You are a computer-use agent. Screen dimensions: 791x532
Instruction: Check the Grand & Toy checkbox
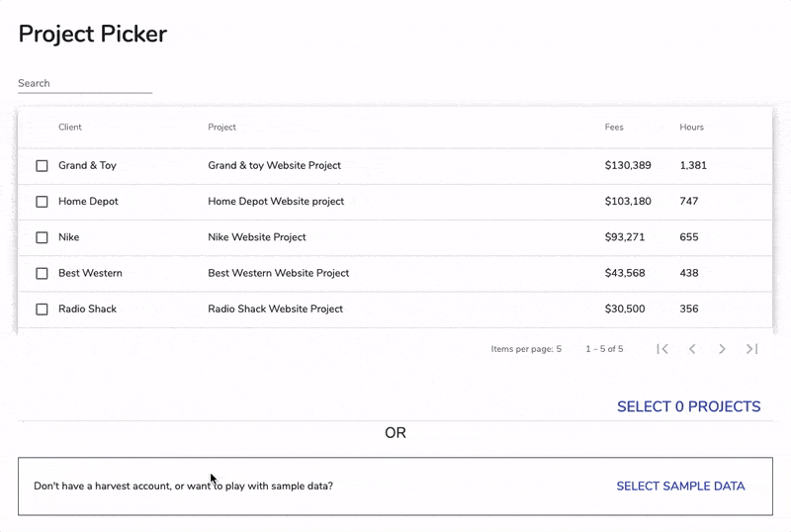click(x=42, y=166)
